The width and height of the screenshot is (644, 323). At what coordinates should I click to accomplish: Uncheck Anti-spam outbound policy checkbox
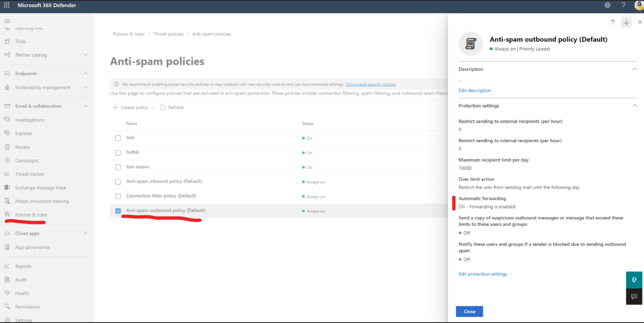click(x=118, y=211)
